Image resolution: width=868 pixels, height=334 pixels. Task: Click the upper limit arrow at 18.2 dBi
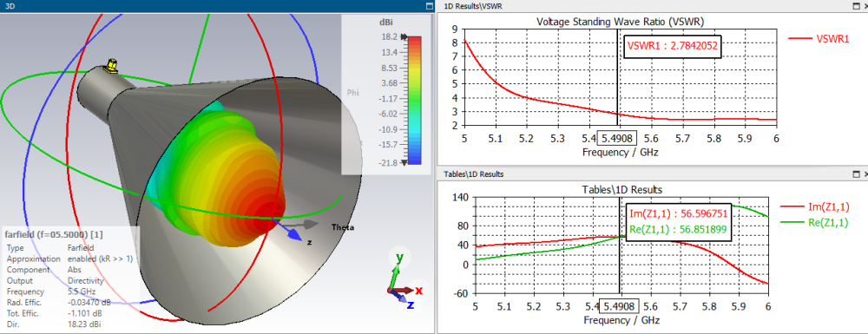tap(404, 37)
